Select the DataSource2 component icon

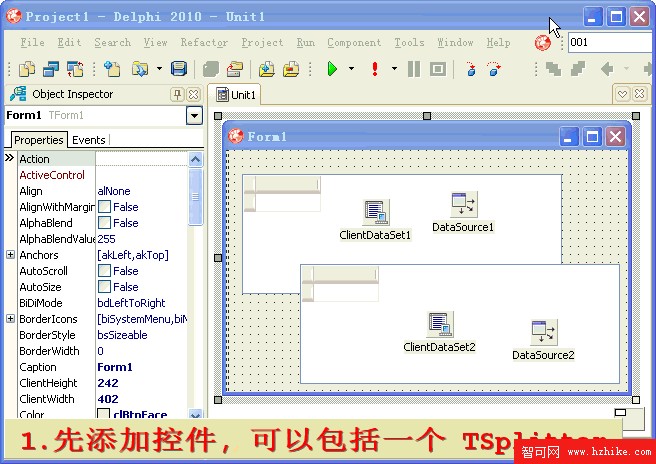pyautogui.click(x=544, y=332)
